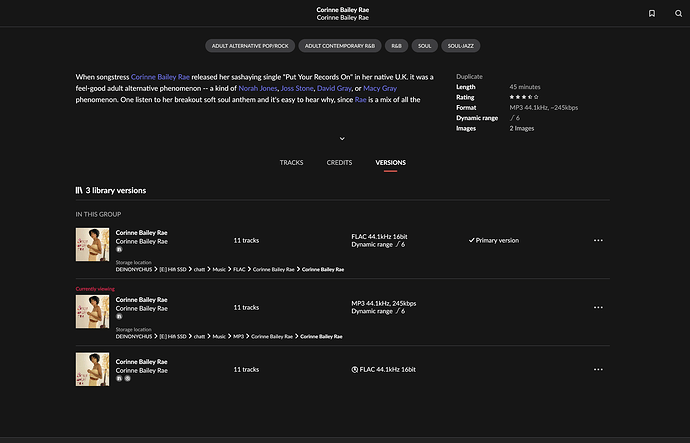Click the library icon beside "3 library versions"
Viewport: 690px width, 443px height.
pyautogui.click(x=79, y=190)
